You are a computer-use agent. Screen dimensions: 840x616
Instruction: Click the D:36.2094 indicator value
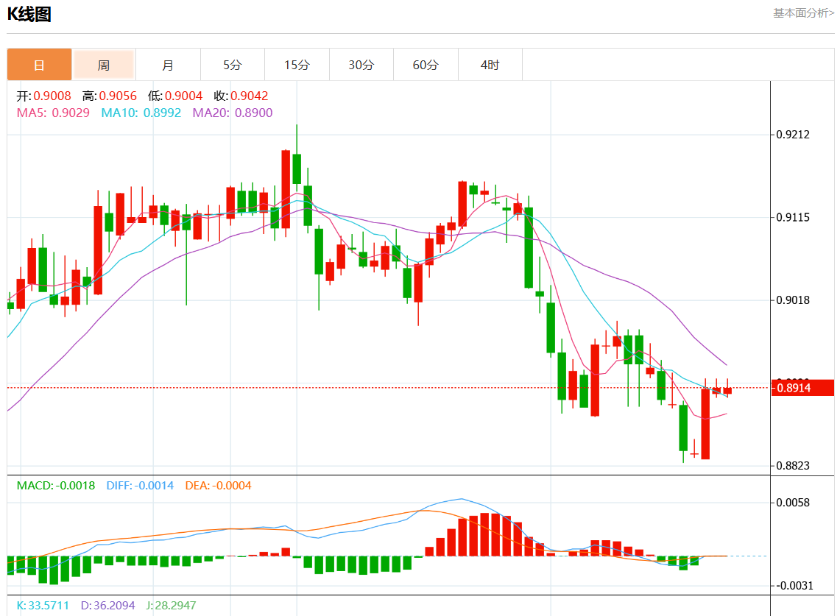pos(107,605)
